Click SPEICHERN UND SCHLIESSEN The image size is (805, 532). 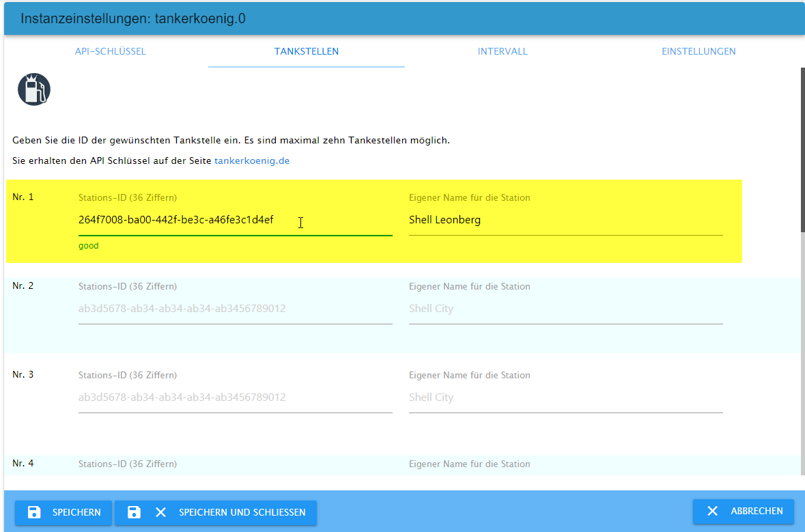pyautogui.click(x=215, y=512)
